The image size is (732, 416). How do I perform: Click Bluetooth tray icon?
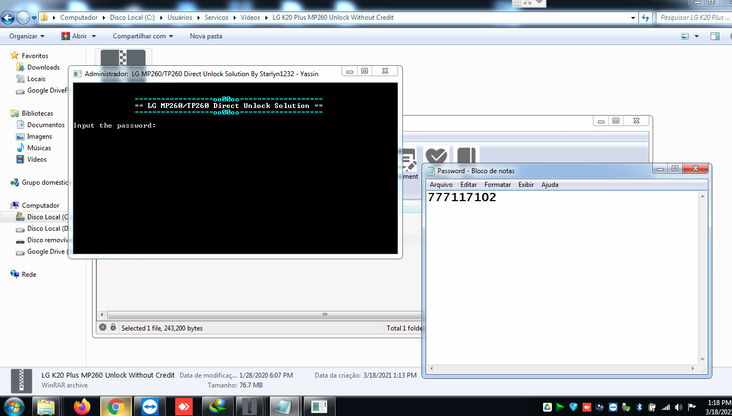(640, 407)
